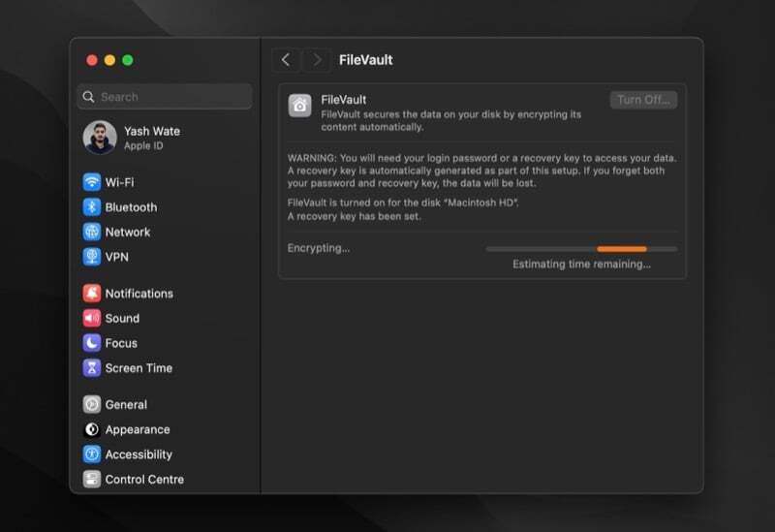This screenshot has height=532, width=775.
Task: Click the Notifications bell icon
Action: [x=92, y=294]
